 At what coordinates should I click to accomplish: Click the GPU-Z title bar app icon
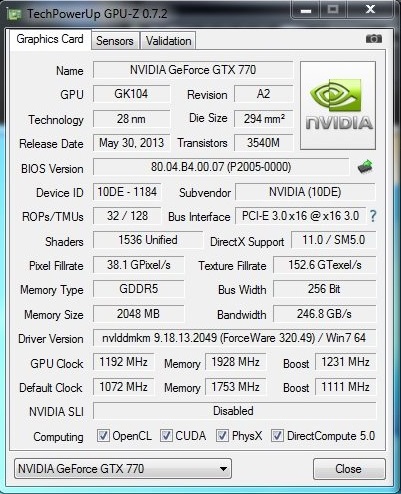14,14
